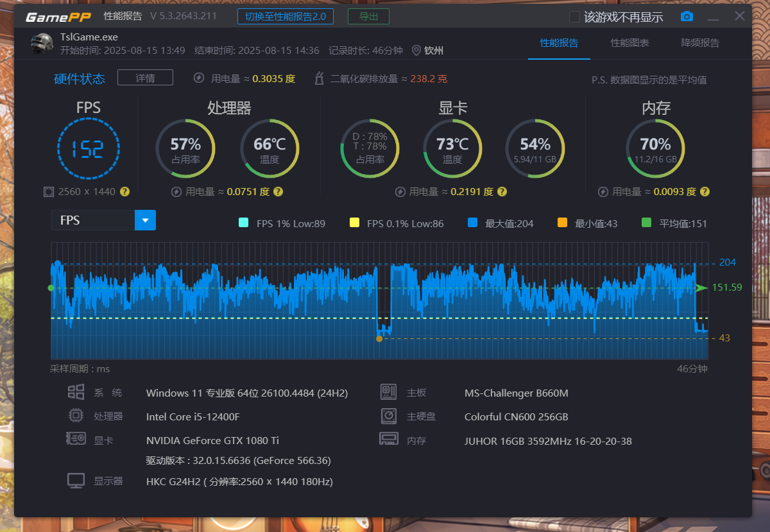Click the TslGame.exe game avatar icon
The height and width of the screenshot is (532, 770).
tap(42, 44)
